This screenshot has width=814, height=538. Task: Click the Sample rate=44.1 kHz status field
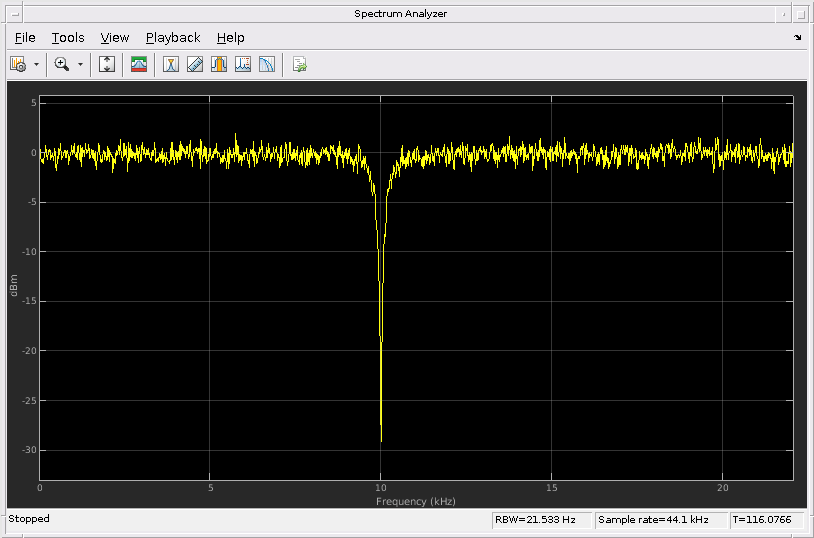pos(660,520)
